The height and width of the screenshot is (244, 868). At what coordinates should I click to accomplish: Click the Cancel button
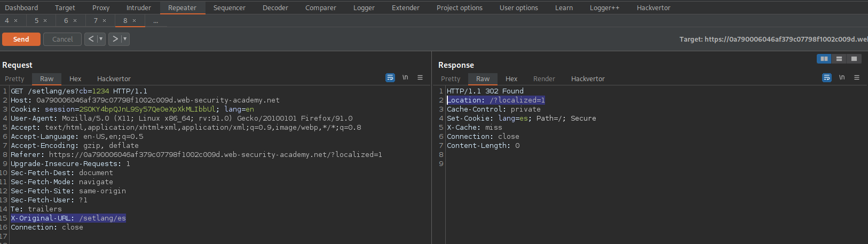pos(62,39)
